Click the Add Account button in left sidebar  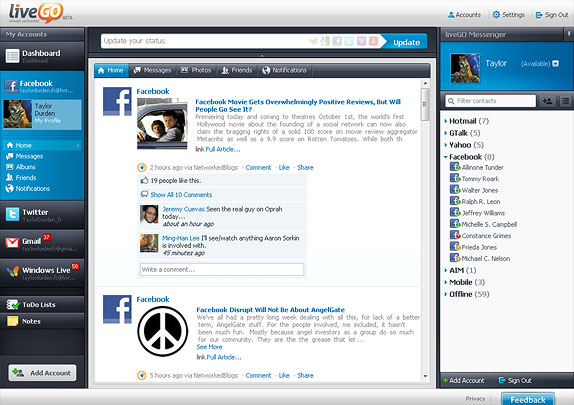pyautogui.click(x=42, y=373)
